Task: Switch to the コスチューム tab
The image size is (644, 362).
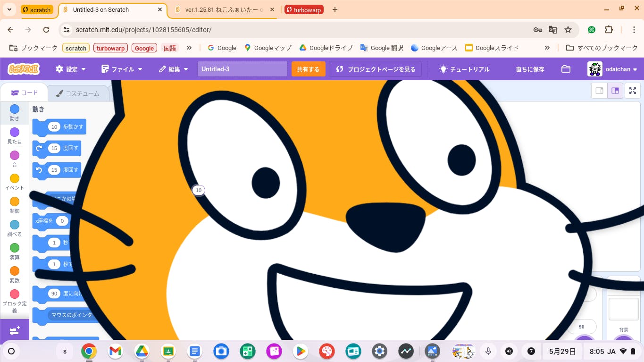Action: tap(78, 93)
